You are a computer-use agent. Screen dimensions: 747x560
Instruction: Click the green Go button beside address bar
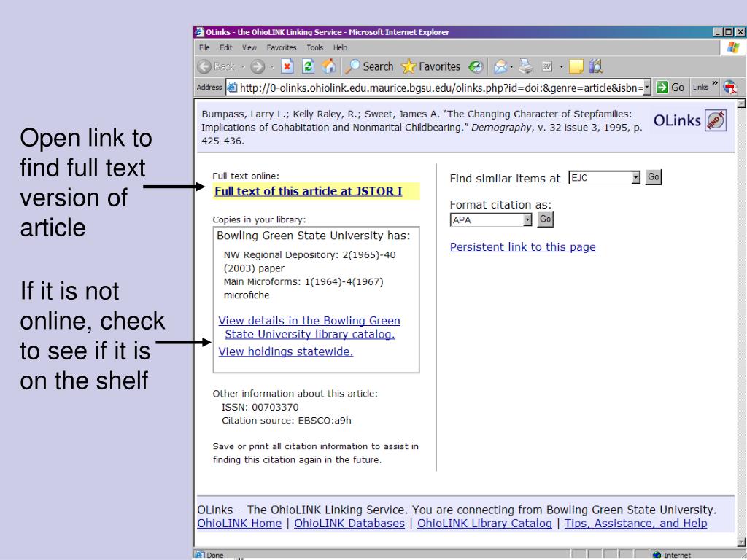coord(670,87)
